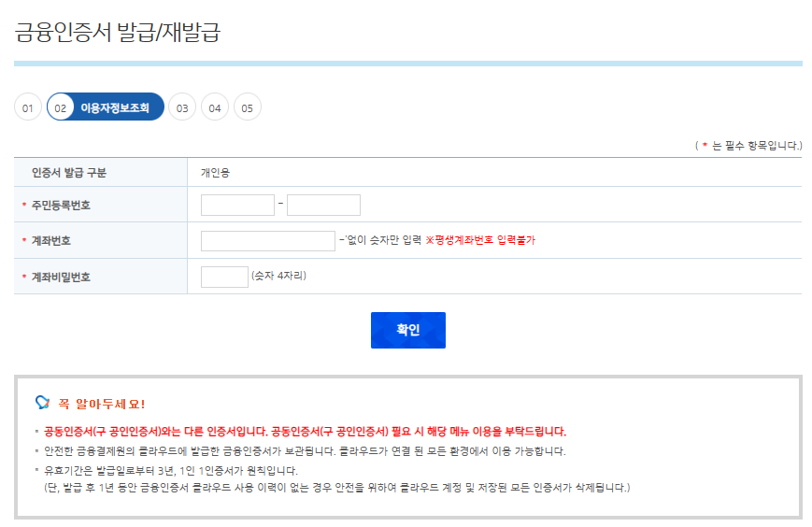
Task: Focus first 주민등록번호 input box
Action: [237, 205]
